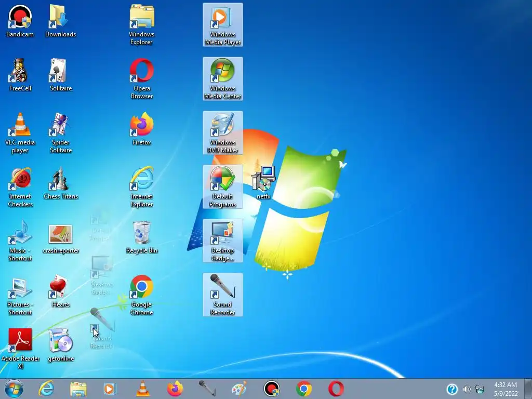The width and height of the screenshot is (532, 399).
Task: Select the Internet Explorer desktop icon
Action: pos(141,187)
